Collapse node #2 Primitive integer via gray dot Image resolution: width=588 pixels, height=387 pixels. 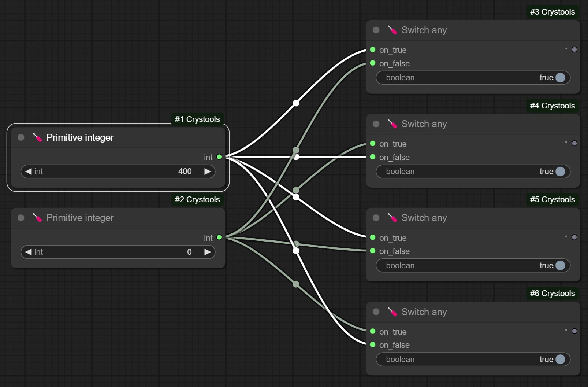21,218
